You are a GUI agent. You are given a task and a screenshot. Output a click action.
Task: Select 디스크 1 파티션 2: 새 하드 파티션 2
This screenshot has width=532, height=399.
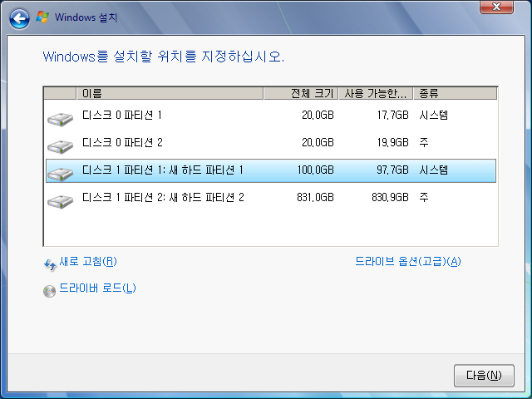(271, 198)
